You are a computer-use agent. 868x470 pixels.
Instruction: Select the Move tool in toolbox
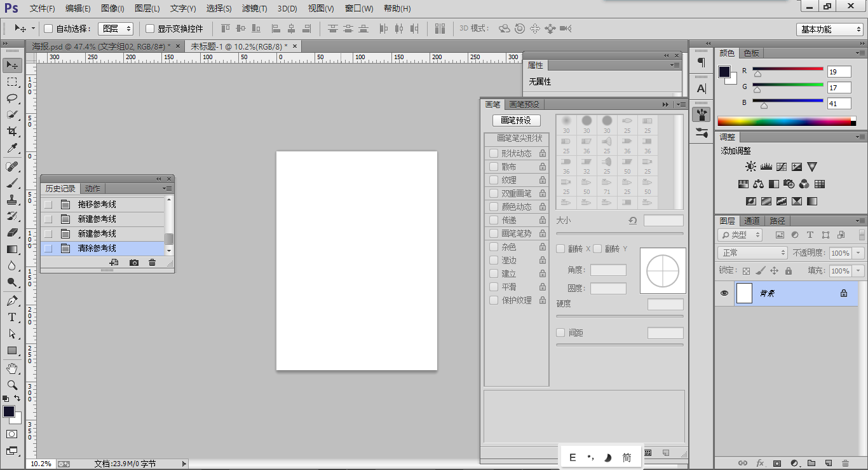(x=12, y=66)
